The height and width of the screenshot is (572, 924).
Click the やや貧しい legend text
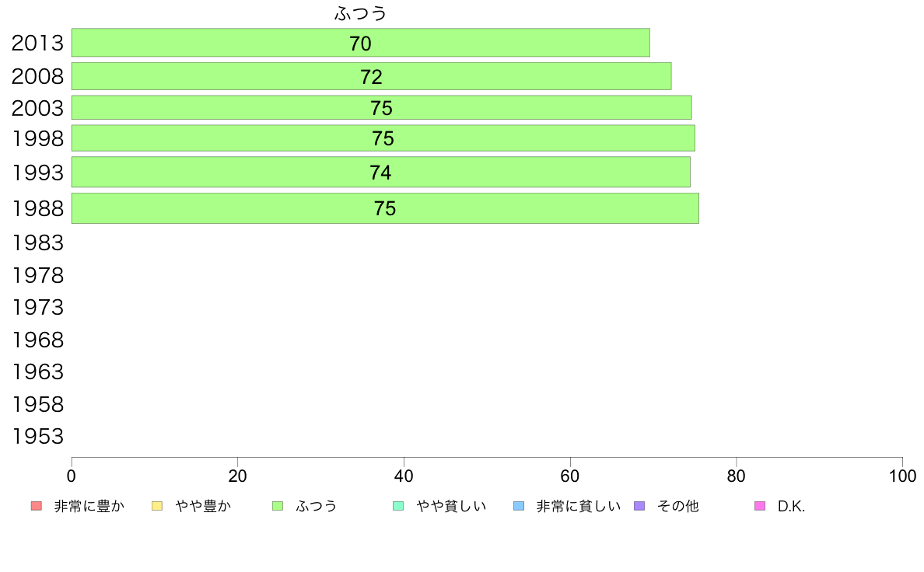(x=451, y=506)
